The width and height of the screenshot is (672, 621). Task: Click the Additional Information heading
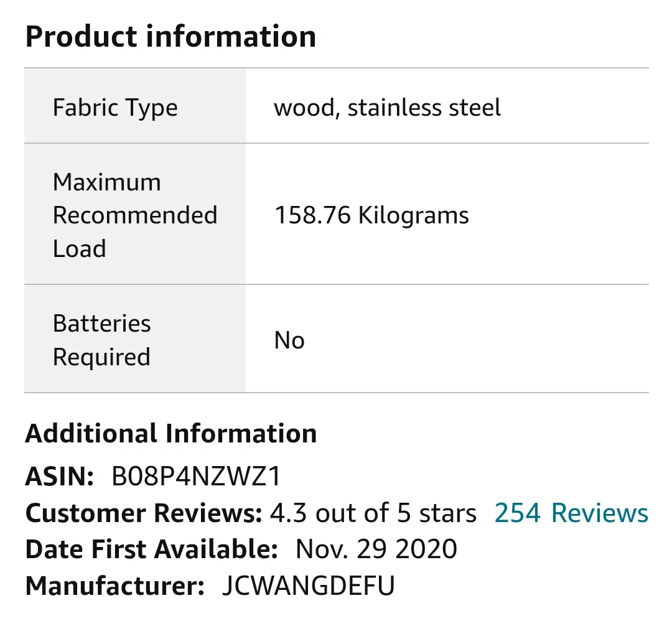click(171, 433)
